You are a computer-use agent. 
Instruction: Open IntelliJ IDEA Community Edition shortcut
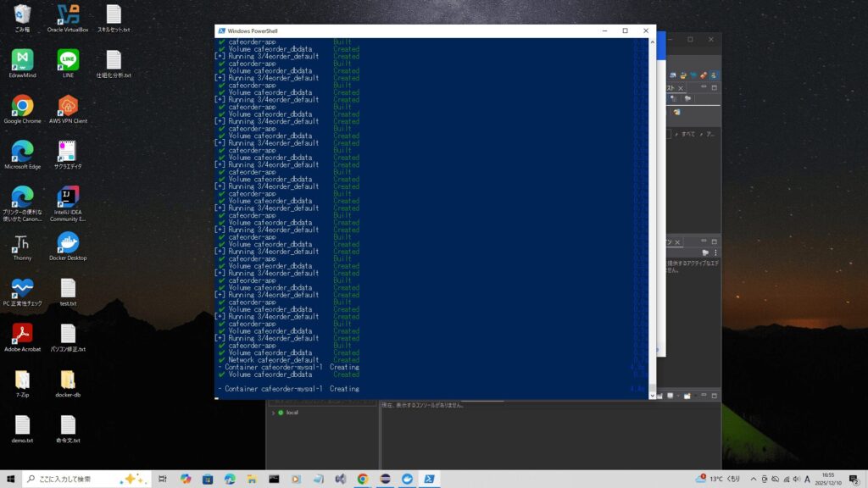coord(68,198)
